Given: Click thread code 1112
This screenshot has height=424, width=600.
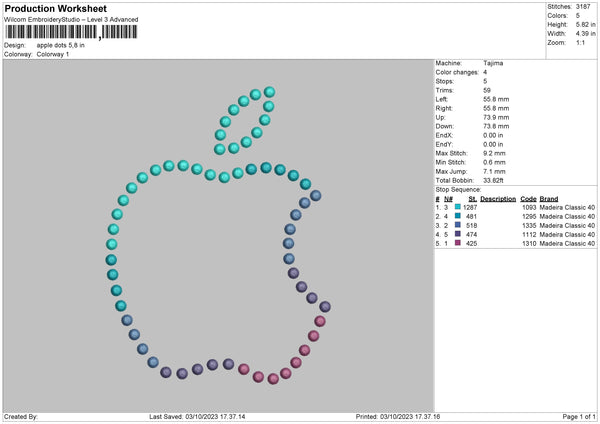Looking at the screenshot, I should 529,234.
